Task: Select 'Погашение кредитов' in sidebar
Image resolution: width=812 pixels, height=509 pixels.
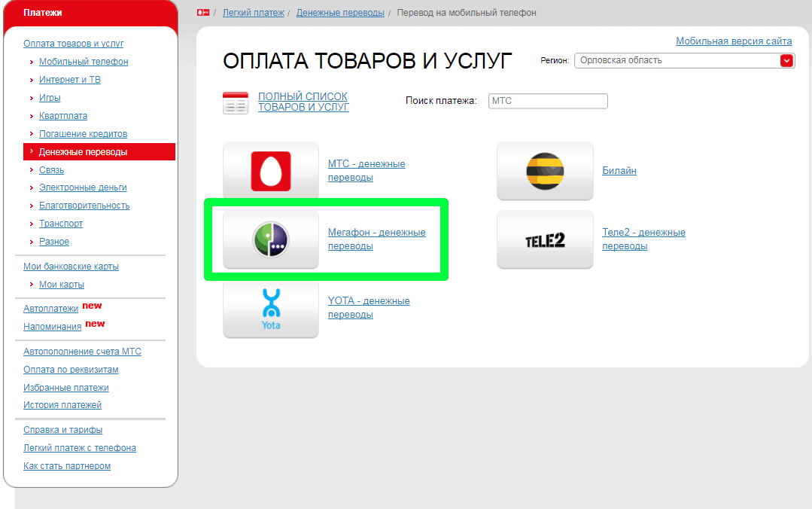Action: point(83,134)
